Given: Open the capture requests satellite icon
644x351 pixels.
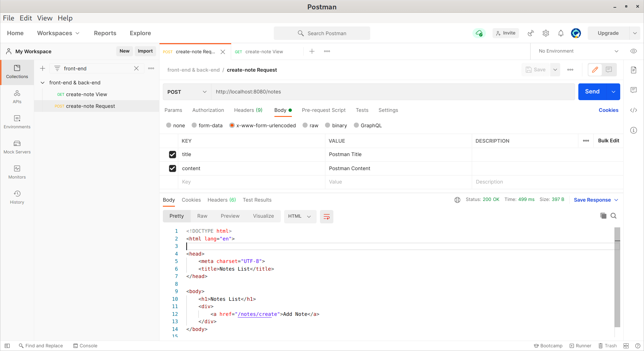Looking at the screenshot, I should tap(531, 33).
